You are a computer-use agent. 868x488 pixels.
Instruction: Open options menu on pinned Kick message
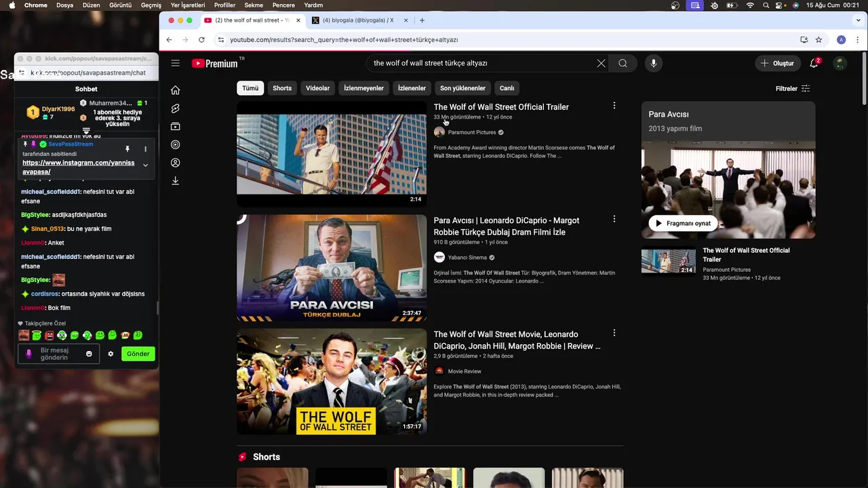(x=145, y=149)
